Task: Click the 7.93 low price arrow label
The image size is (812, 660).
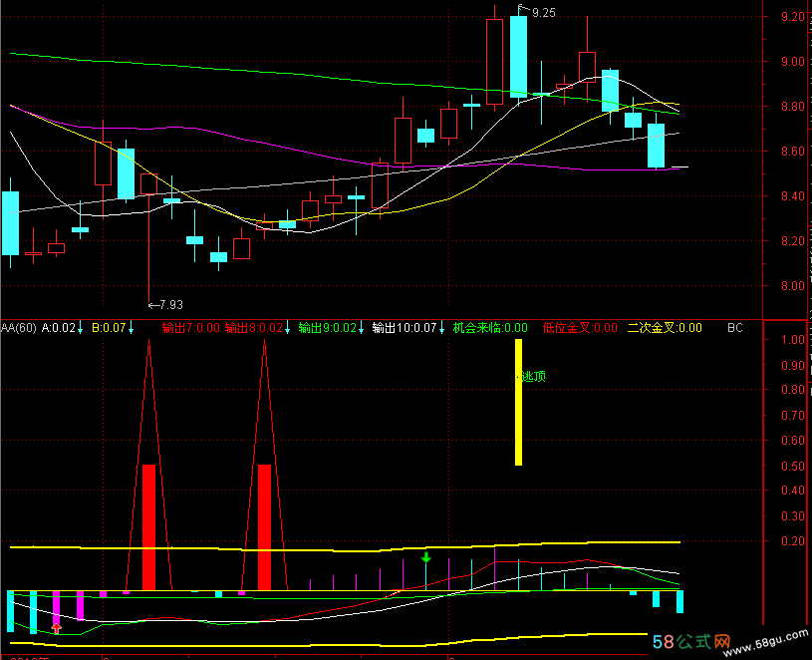Action: [x=165, y=304]
